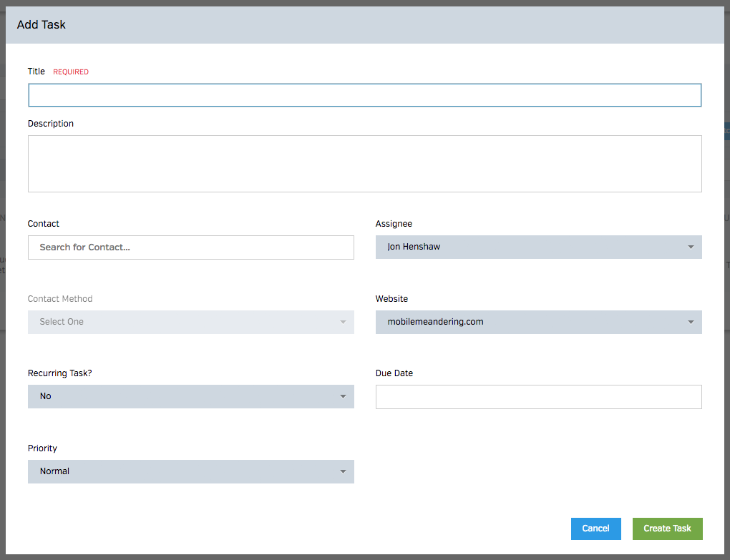The image size is (730, 560).
Task: Click the Title input field
Action: (x=364, y=95)
